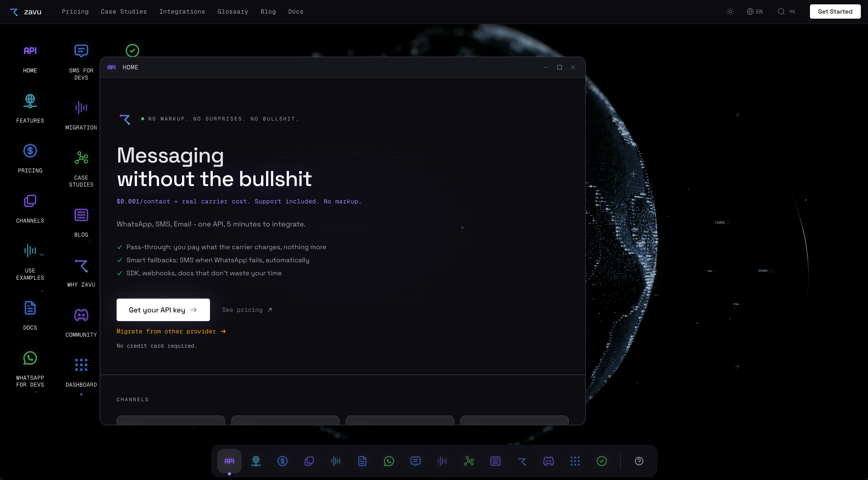Open Glossary in top navigation

(x=232, y=12)
